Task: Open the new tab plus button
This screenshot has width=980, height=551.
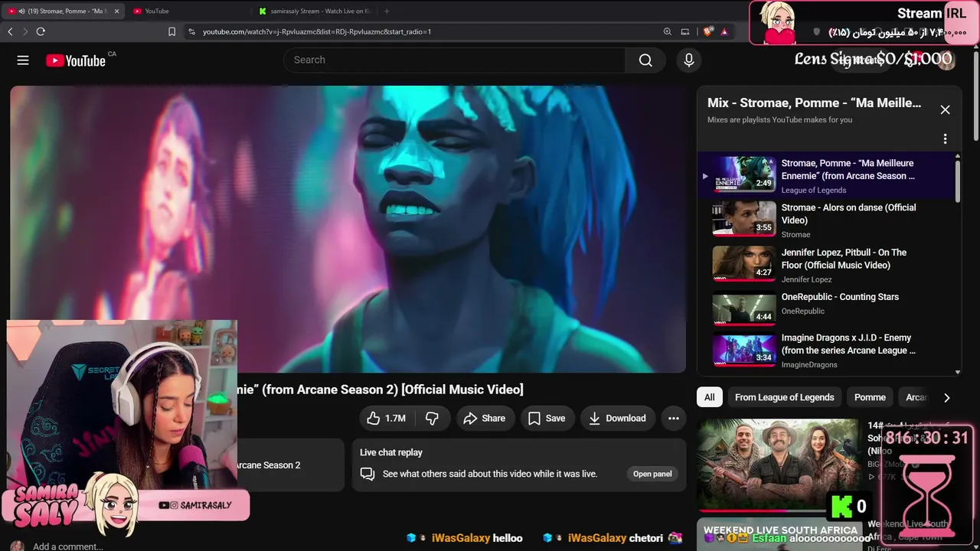Action: click(387, 11)
